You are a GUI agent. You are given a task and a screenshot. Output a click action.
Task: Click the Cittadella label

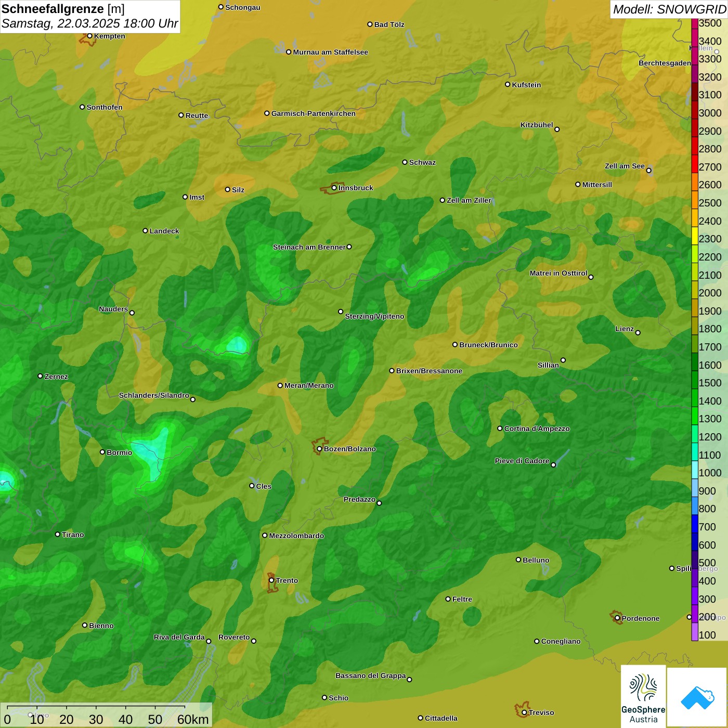click(441, 718)
